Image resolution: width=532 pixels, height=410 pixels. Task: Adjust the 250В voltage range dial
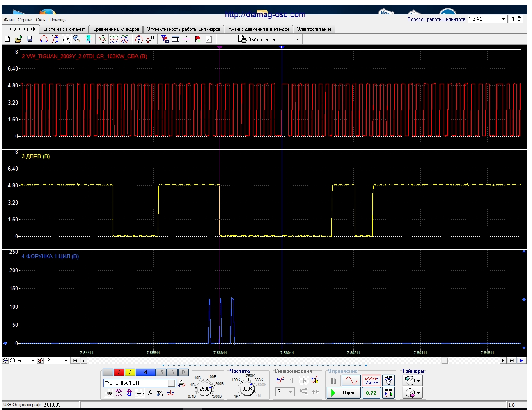click(205, 389)
